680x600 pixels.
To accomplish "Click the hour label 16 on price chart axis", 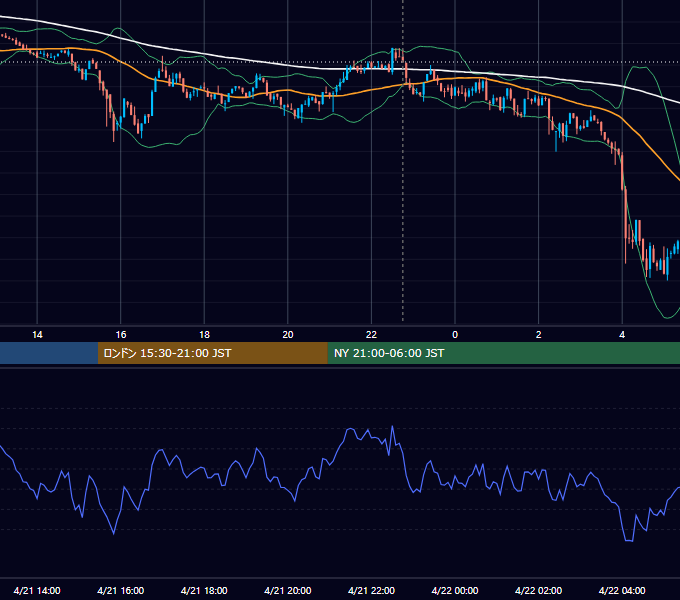I will pyautogui.click(x=121, y=335).
